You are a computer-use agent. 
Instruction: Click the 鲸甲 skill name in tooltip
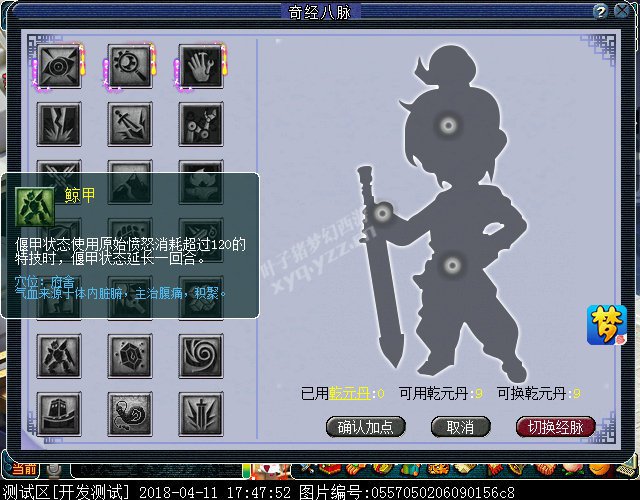click(x=80, y=195)
